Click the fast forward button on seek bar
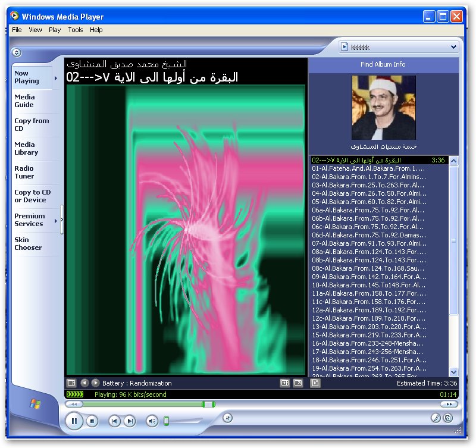Image resolution: width=476 pixels, height=448 pixels. click(449, 404)
